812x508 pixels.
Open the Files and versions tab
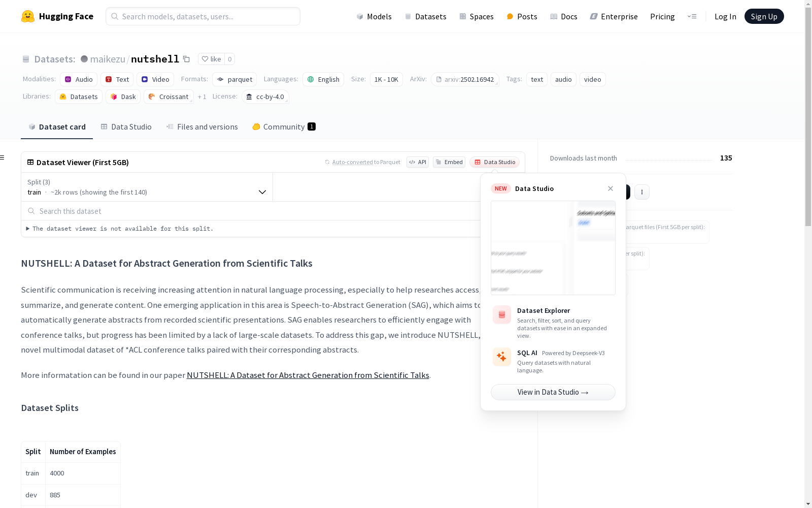pos(202,127)
